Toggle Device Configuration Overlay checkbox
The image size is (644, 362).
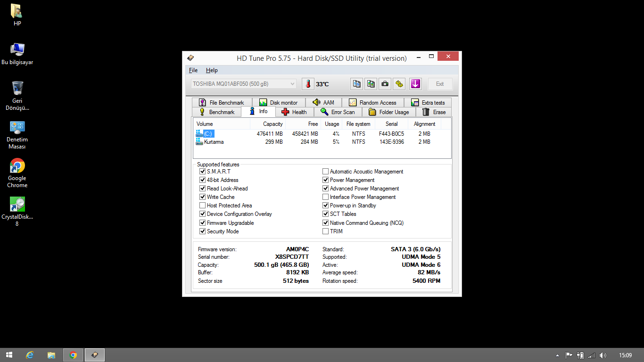click(202, 214)
